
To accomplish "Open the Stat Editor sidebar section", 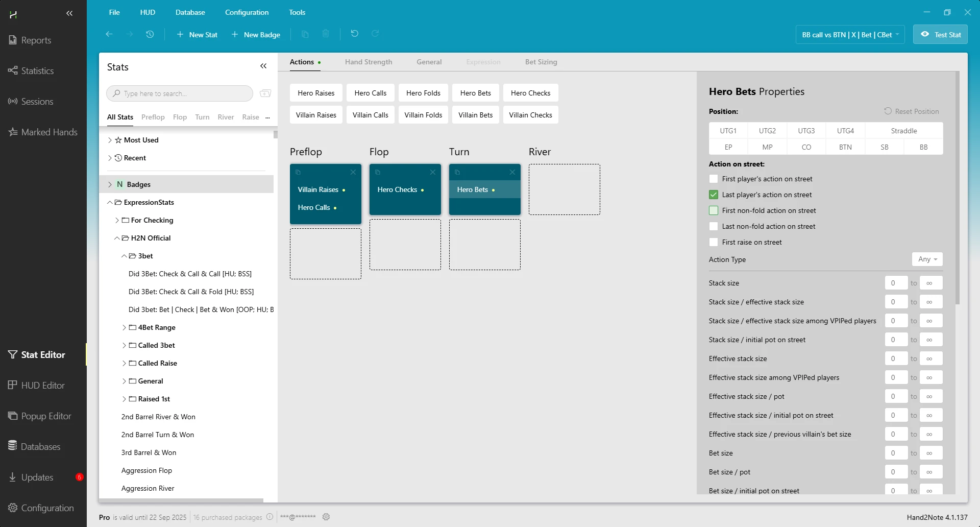I will (43, 354).
